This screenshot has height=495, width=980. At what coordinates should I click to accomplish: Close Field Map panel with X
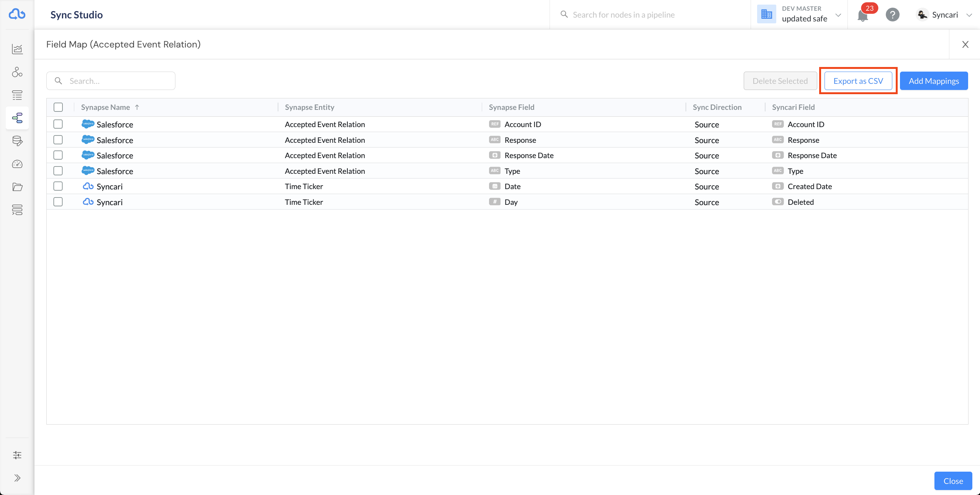965,44
